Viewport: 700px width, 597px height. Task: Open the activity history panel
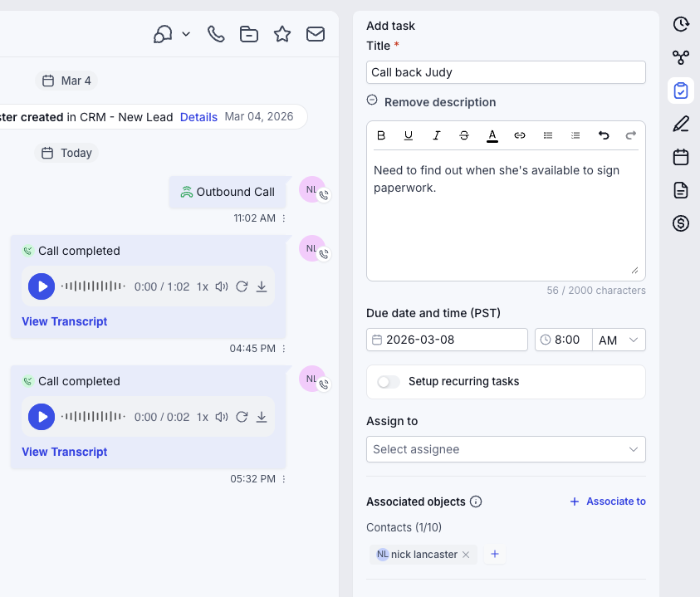point(681,24)
